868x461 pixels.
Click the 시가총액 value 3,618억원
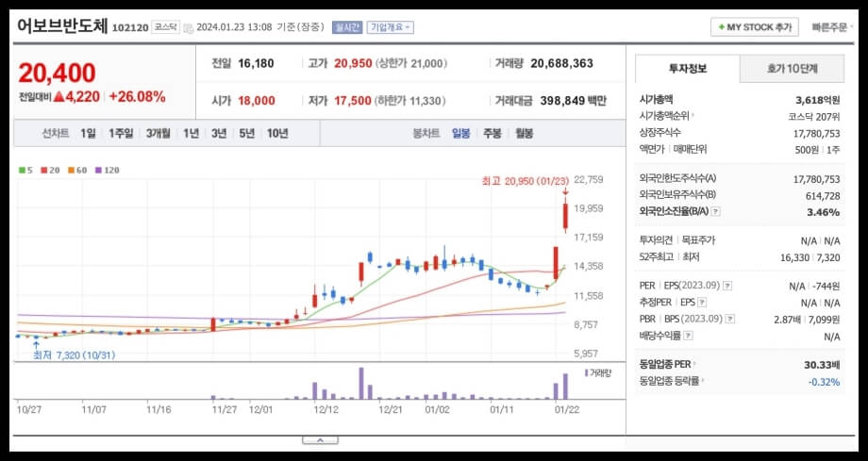[818, 100]
